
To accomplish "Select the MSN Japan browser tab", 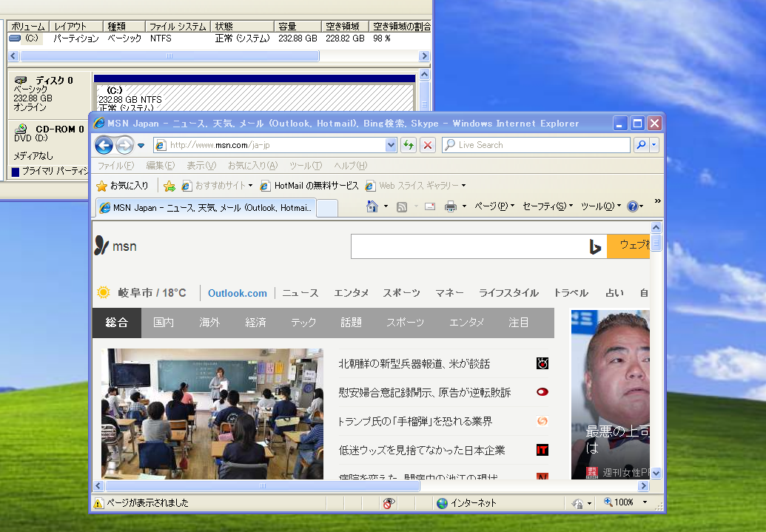I will coord(206,208).
